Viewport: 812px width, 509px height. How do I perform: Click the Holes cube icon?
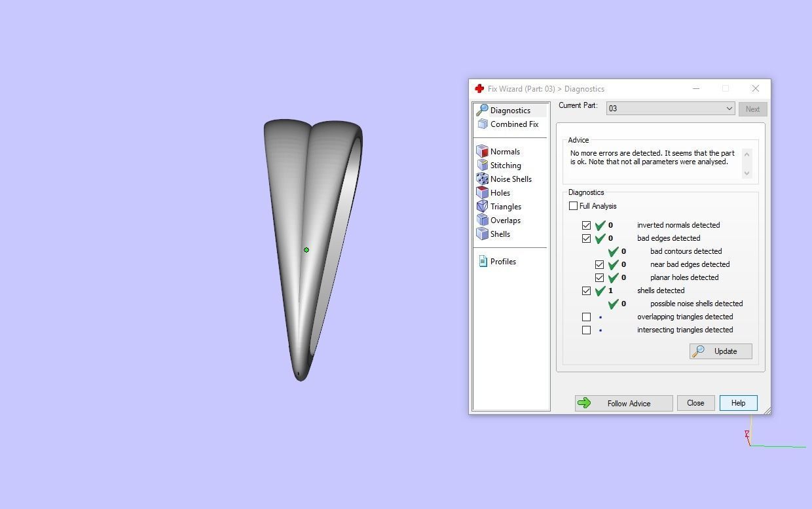coord(483,192)
